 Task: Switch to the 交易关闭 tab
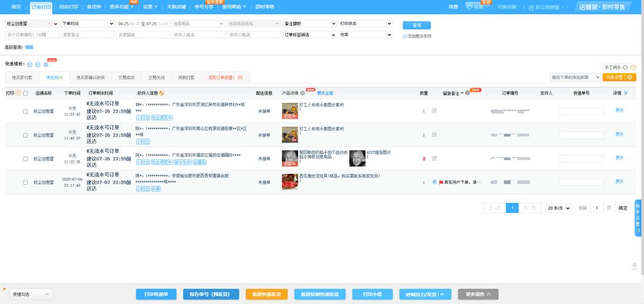[x=157, y=77]
